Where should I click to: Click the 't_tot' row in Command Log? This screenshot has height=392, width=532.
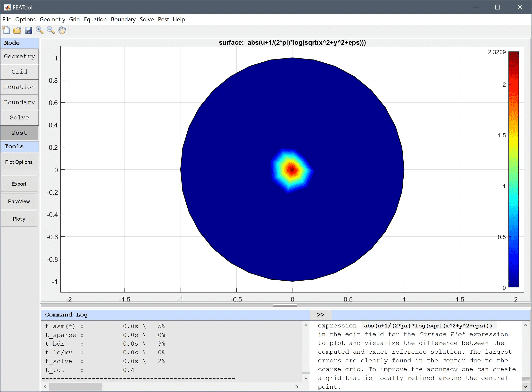[x=90, y=370]
